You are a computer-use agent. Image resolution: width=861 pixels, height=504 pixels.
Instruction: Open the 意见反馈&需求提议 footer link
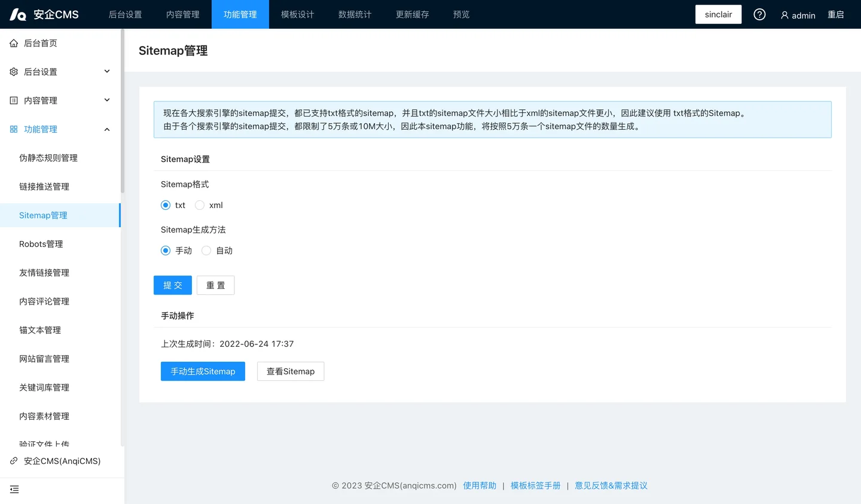611,485
